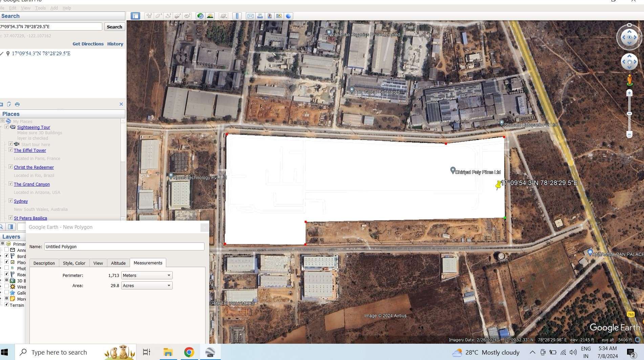Click the Email toolbar icon
Screen dimensions: 644x360
(250, 16)
